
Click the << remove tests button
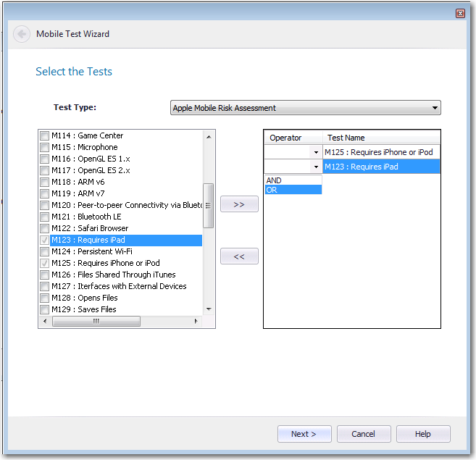tap(239, 256)
